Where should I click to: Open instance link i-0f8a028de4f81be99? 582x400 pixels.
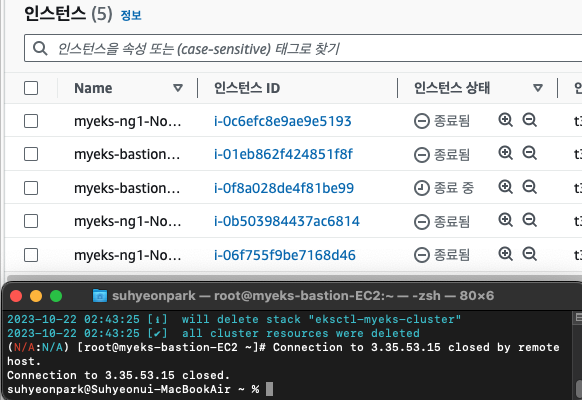click(284, 188)
